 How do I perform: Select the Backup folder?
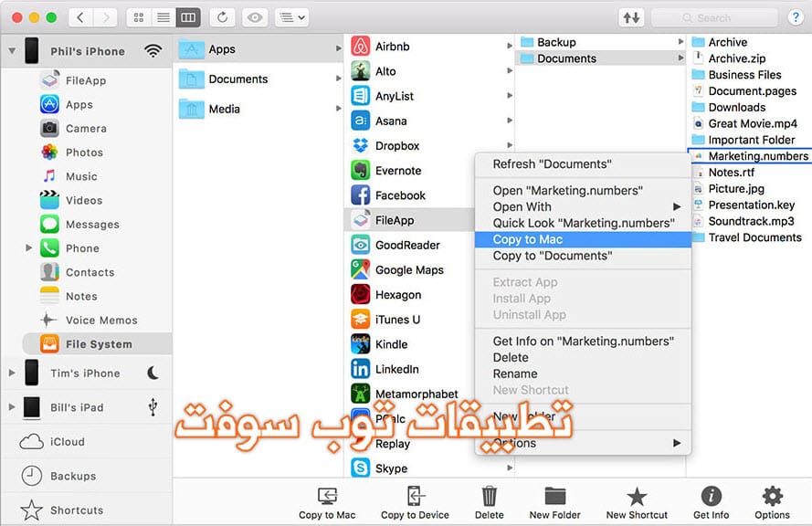coord(600,42)
